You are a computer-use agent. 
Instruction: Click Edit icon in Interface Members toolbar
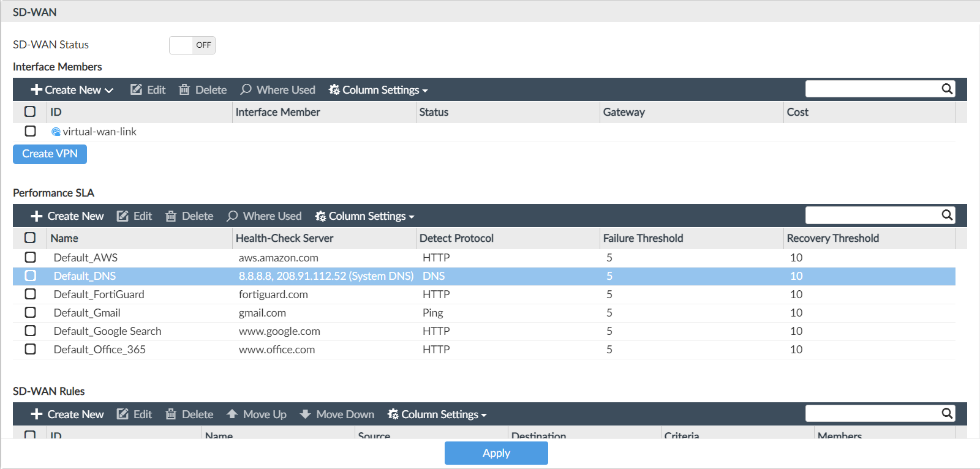pyautogui.click(x=136, y=90)
